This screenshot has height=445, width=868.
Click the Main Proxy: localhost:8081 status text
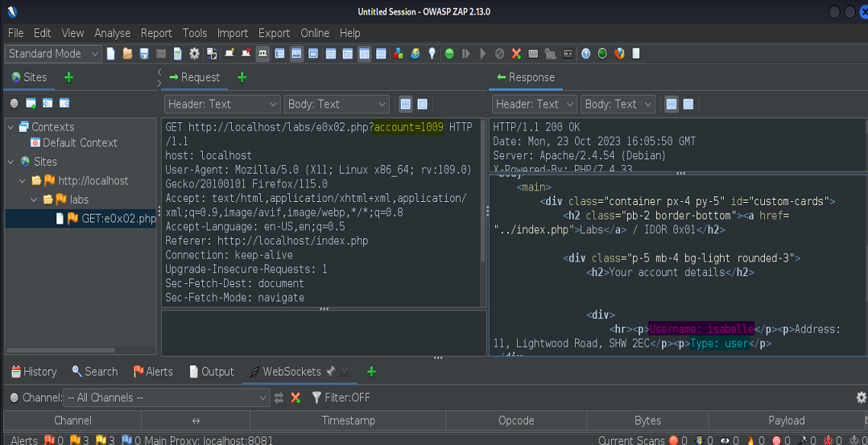tap(209, 440)
